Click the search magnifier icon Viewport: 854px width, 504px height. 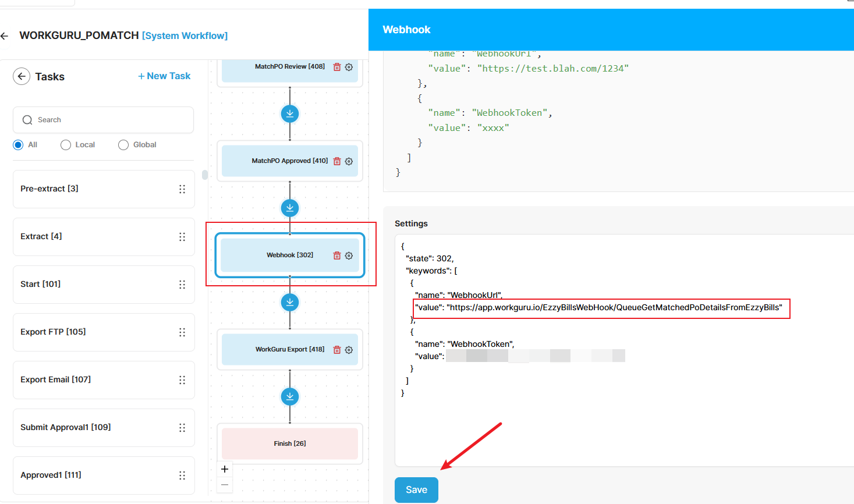click(x=27, y=120)
